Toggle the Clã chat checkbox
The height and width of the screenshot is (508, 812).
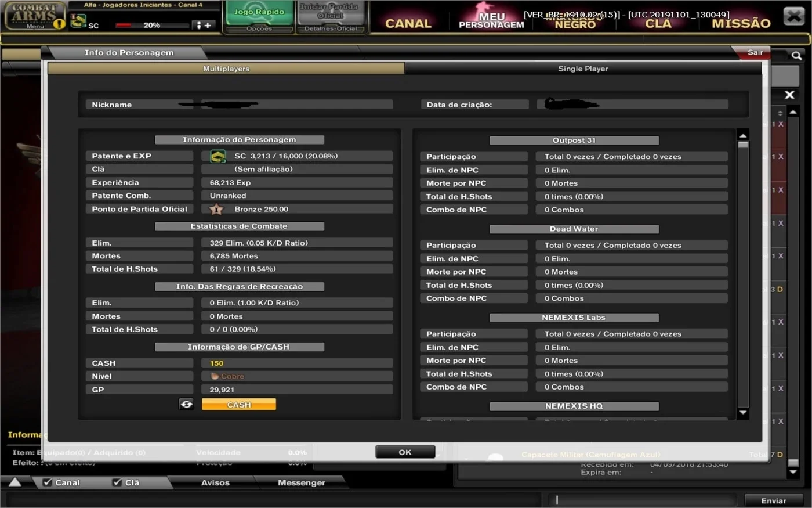point(117,482)
